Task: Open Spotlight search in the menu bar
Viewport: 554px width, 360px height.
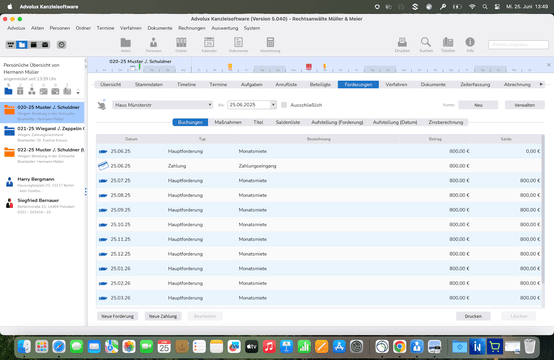Action: click(485, 7)
